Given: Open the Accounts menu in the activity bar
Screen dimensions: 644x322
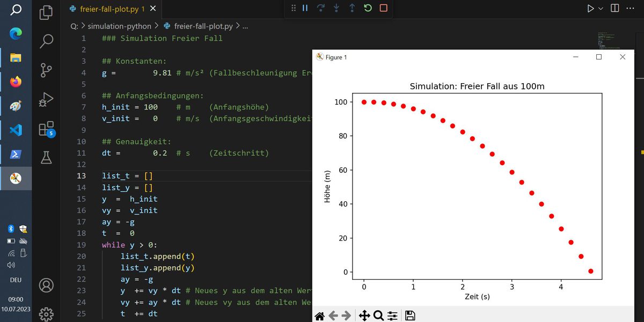Looking at the screenshot, I should click(x=47, y=285).
